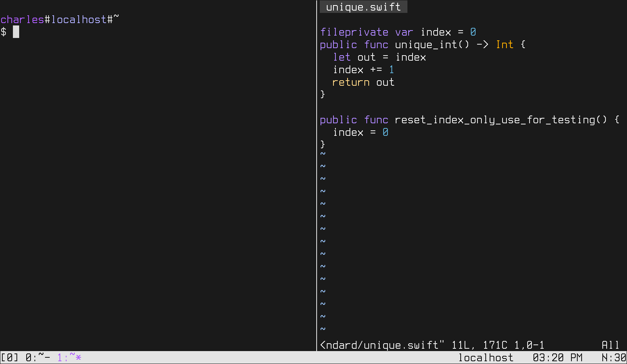Click the vertical pane divider
The width and height of the screenshot is (627, 364).
(316, 176)
